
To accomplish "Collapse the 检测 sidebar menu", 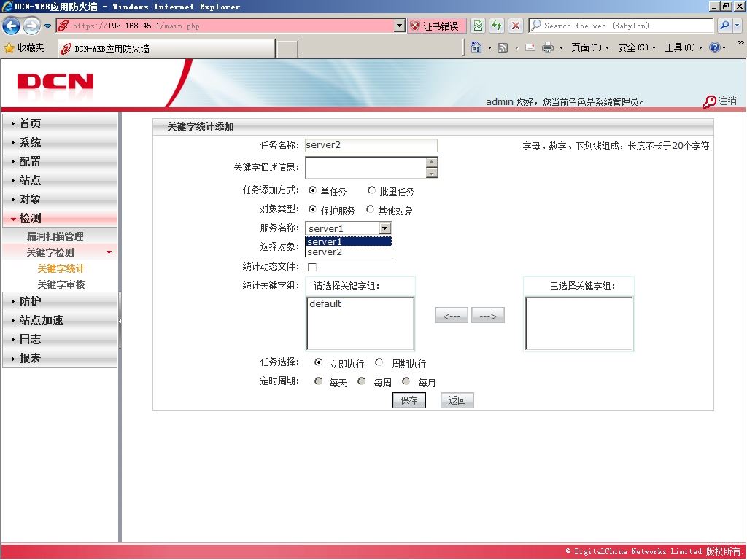I will point(60,219).
